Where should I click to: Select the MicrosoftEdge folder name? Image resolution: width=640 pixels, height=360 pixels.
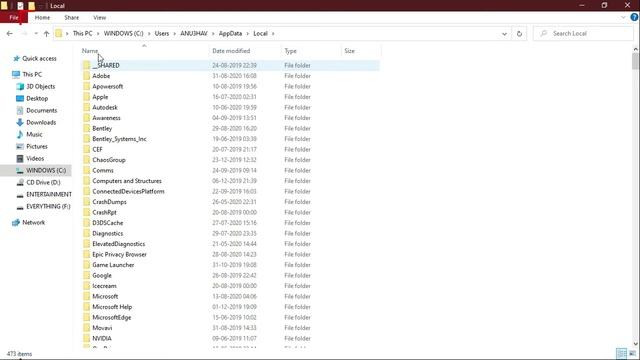(111, 318)
